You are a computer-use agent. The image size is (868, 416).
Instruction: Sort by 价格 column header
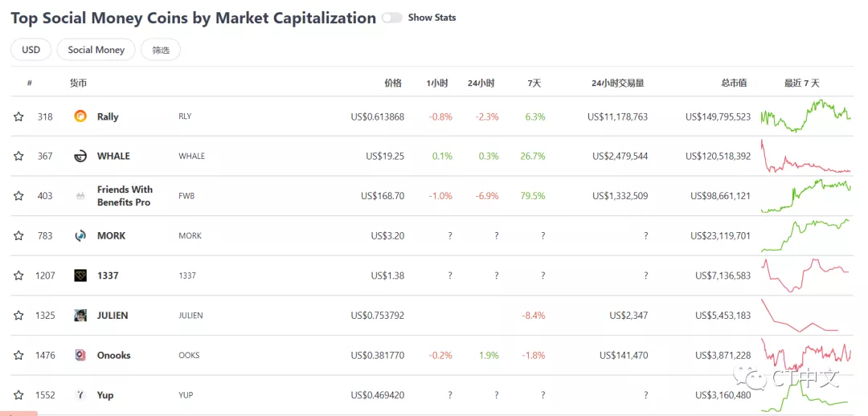[392, 83]
